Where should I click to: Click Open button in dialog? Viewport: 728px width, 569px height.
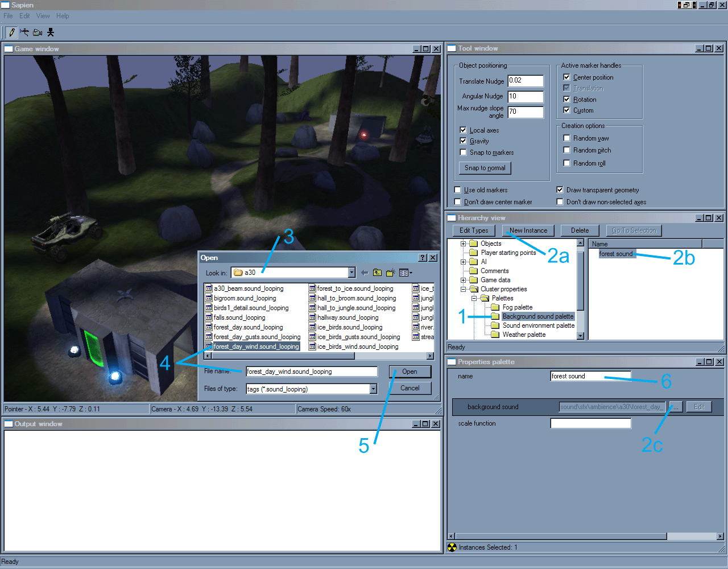[x=410, y=372]
